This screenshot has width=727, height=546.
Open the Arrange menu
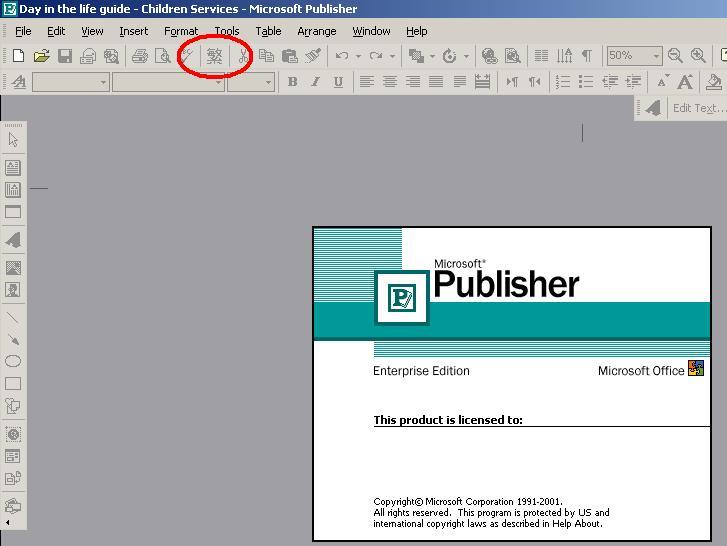[317, 31]
